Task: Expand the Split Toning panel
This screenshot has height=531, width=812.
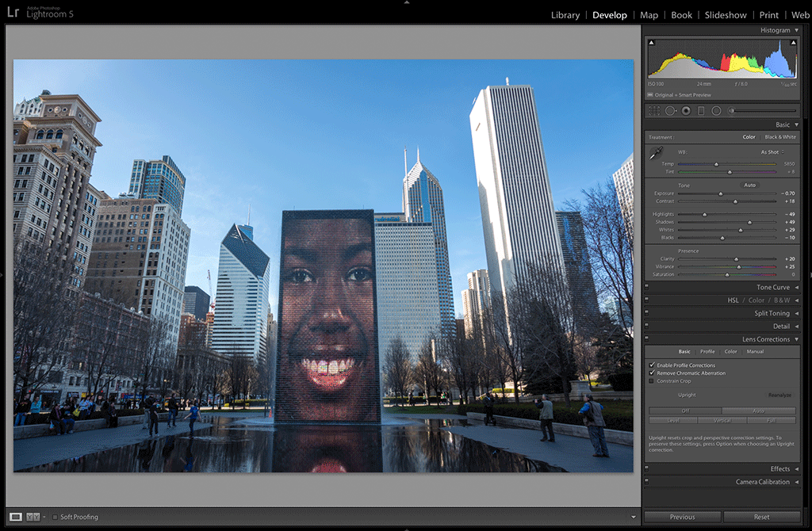Action: 796,313
